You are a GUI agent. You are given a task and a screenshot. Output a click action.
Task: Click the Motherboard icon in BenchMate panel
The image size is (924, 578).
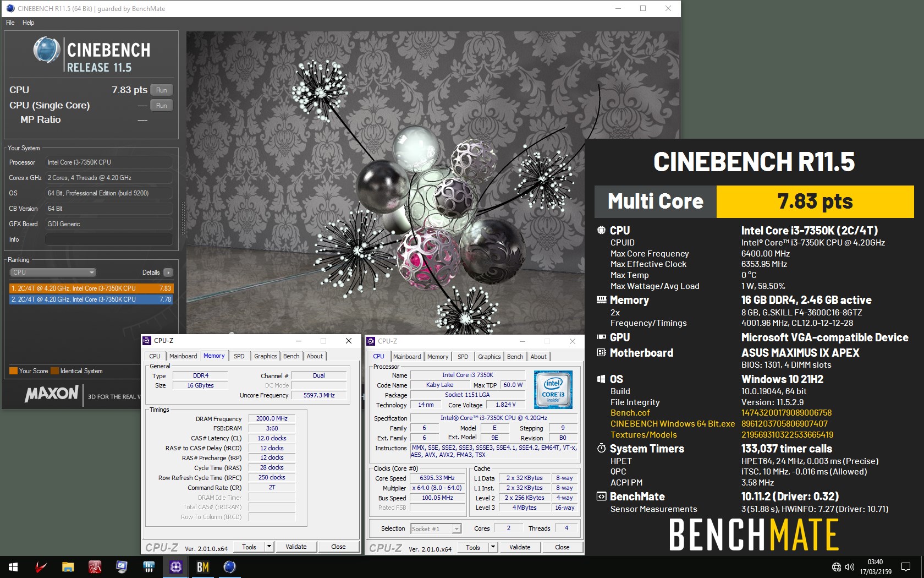tap(602, 352)
